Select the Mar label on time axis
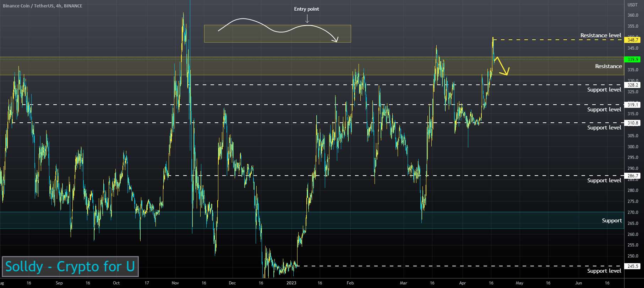The width and height of the screenshot is (644, 288). pos(403,283)
